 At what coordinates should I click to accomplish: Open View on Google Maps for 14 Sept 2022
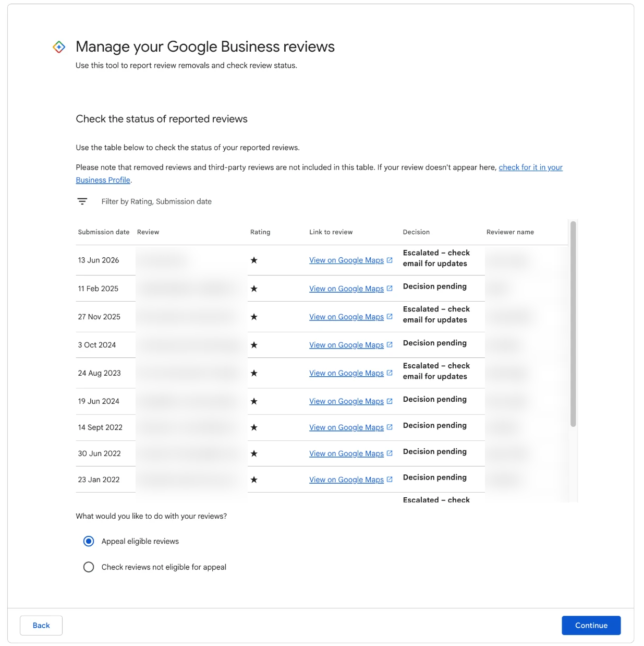(x=346, y=427)
